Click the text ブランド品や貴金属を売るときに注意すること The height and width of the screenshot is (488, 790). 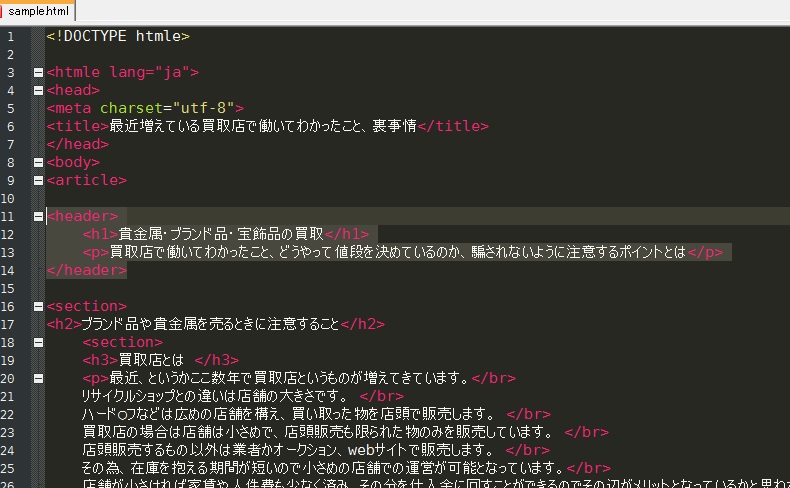click(x=211, y=324)
